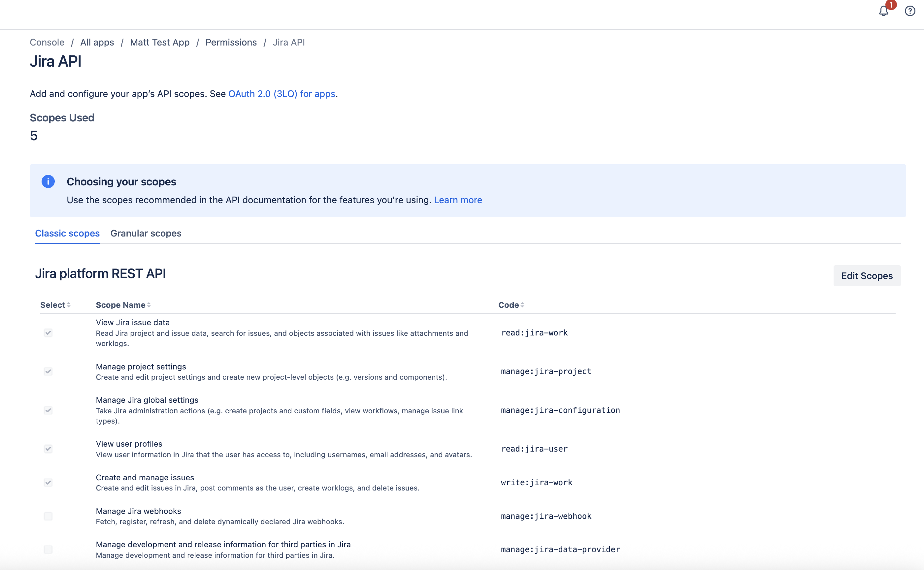The image size is (924, 570).
Task: Open the notifications bell icon
Action: 883,11
